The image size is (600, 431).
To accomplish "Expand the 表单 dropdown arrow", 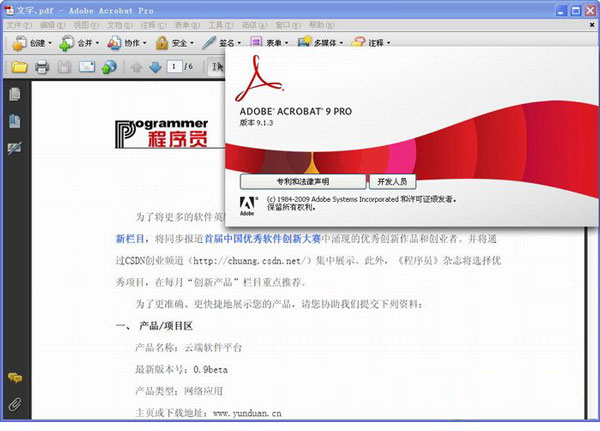I will point(286,43).
